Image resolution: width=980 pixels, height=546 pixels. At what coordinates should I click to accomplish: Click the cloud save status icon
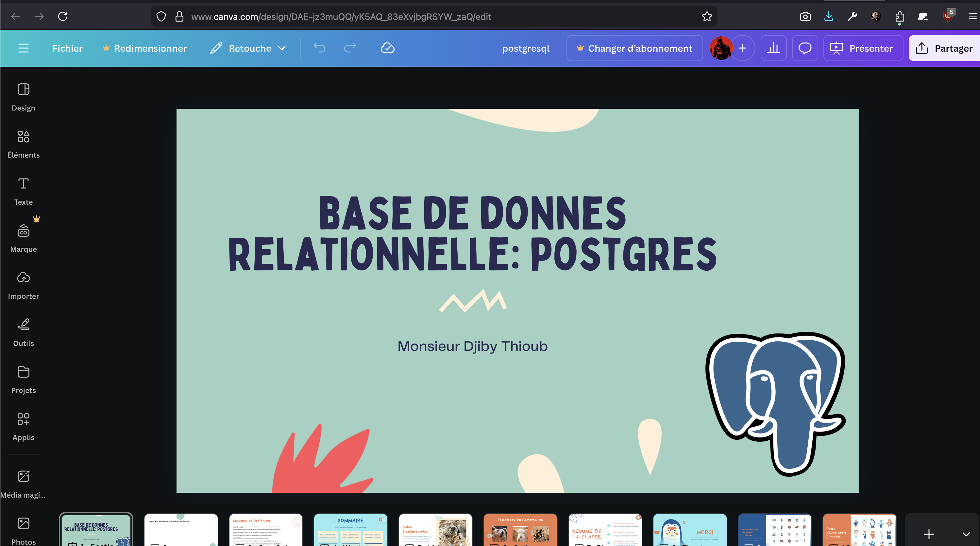coord(387,48)
